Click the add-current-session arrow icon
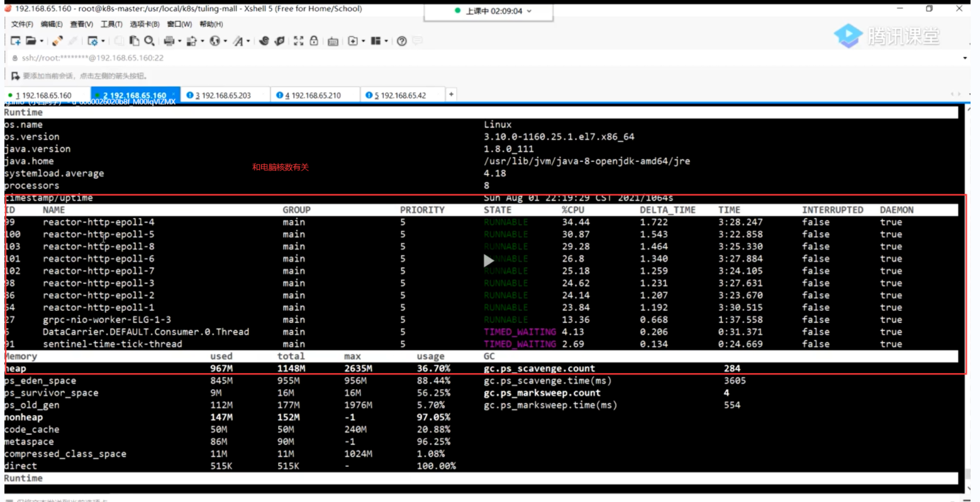Viewport: 980px width, 502px height. 15,75
